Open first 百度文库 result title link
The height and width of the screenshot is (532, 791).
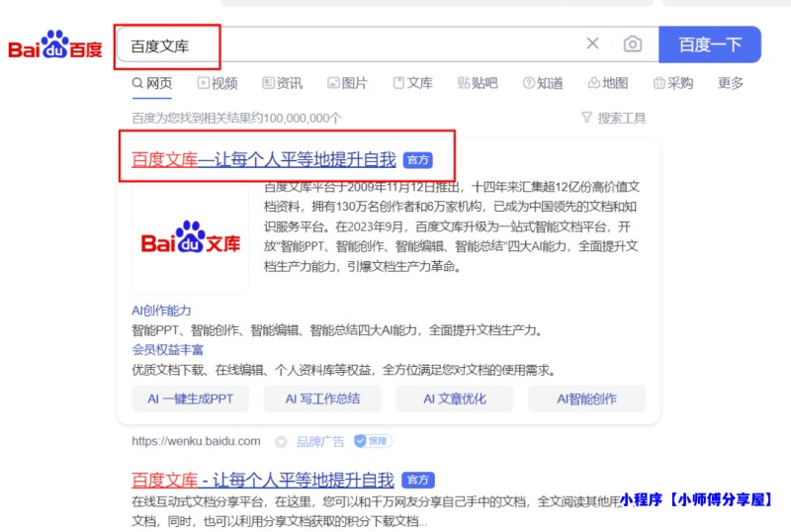point(263,159)
